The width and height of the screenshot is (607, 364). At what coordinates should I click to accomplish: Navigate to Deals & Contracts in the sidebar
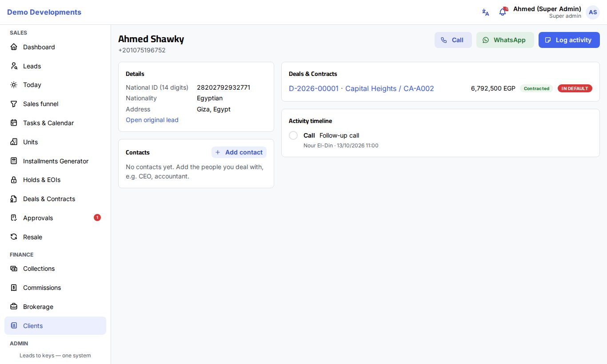pos(55,199)
